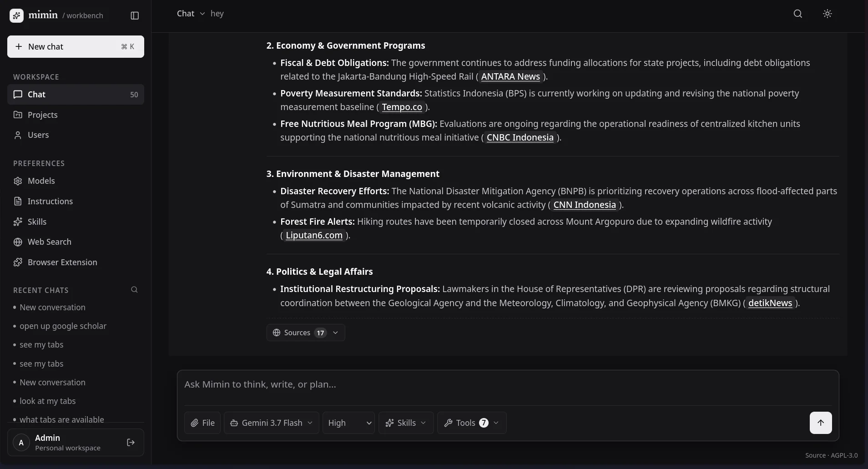Open Browser Extension settings
Viewport: 868px width, 469px height.
(x=76, y=262)
